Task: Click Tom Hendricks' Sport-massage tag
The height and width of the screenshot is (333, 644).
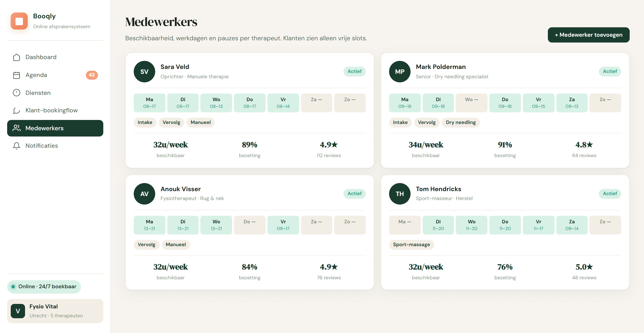Action: pos(411,244)
